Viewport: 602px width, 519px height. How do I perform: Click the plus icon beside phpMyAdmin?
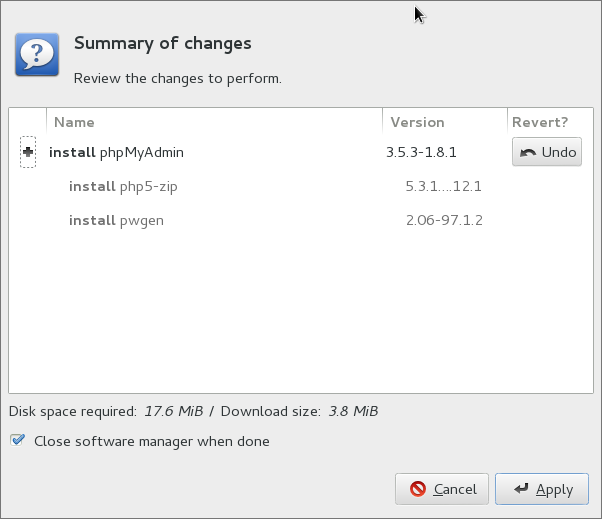point(28,152)
